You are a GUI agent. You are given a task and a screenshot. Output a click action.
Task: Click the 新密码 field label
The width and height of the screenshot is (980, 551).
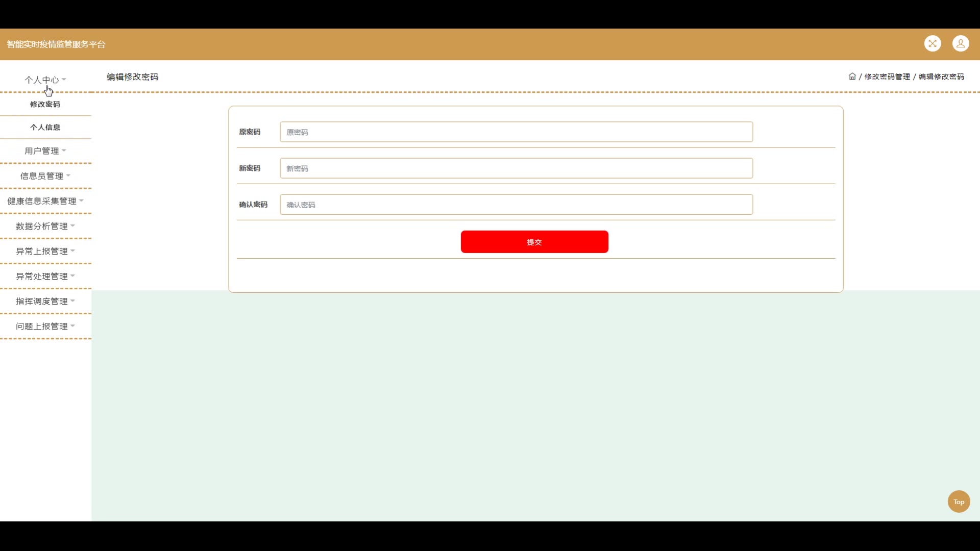click(x=250, y=168)
